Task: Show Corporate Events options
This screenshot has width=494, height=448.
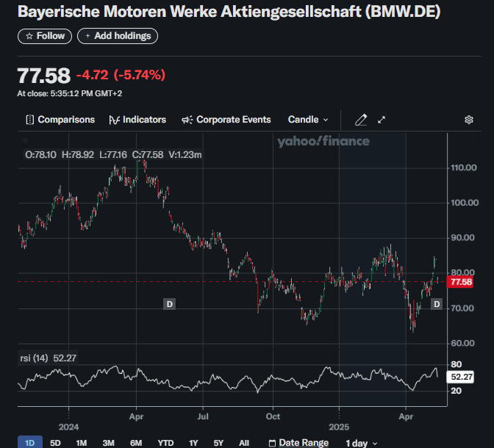Action: click(226, 120)
